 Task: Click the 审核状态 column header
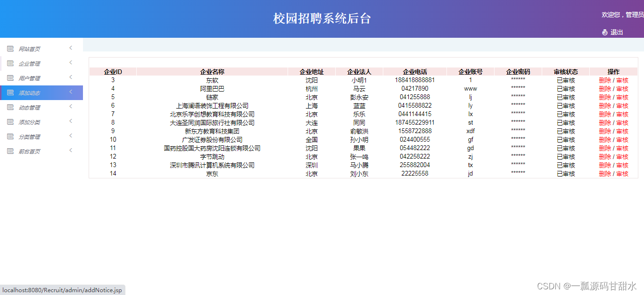(x=566, y=72)
